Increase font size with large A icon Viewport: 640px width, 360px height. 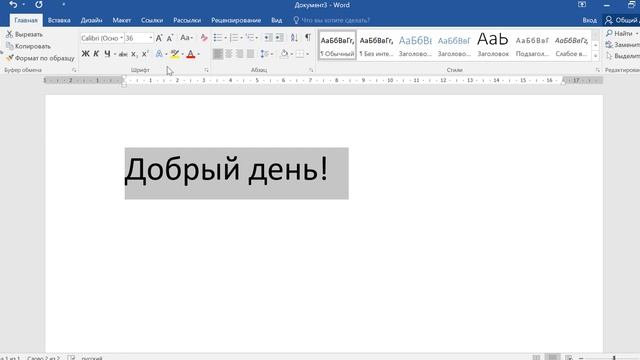[x=159, y=38]
